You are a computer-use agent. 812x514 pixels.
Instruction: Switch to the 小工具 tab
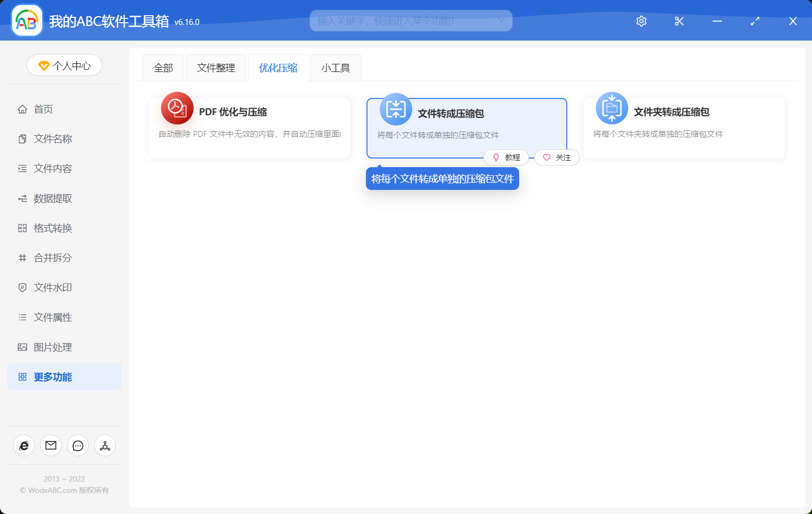point(335,67)
